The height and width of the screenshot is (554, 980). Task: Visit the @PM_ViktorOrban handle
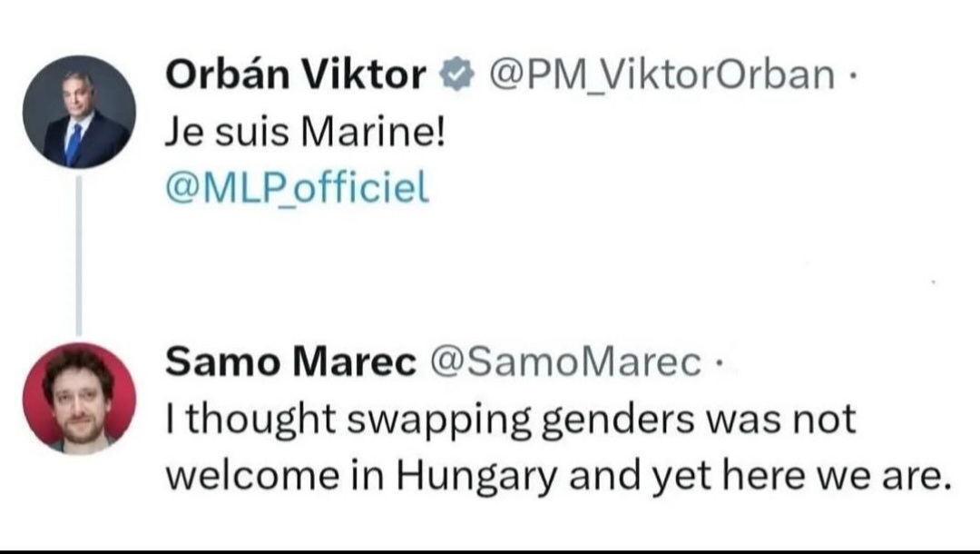pyautogui.click(x=661, y=75)
